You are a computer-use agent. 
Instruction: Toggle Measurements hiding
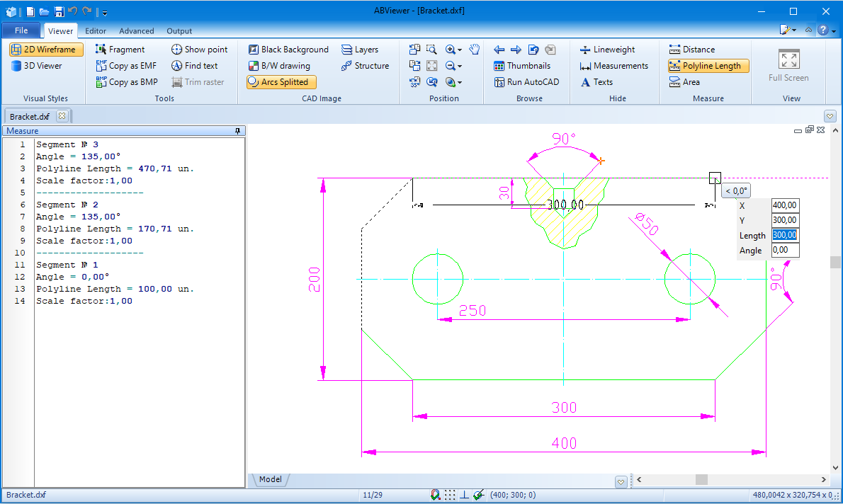[x=614, y=66]
